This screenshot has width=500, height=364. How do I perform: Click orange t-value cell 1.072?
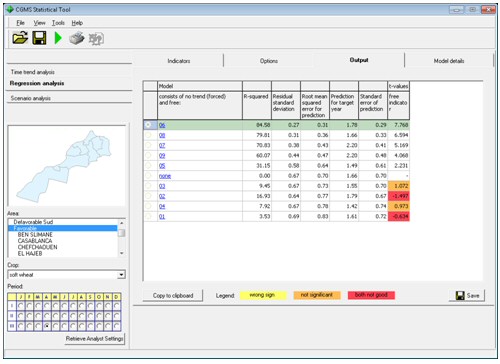point(399,186)
